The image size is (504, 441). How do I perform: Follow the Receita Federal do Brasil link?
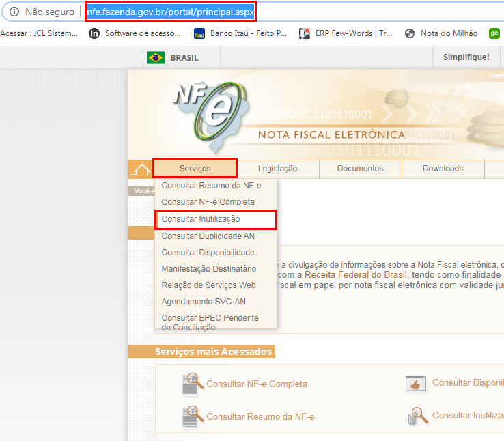point(356,275)
